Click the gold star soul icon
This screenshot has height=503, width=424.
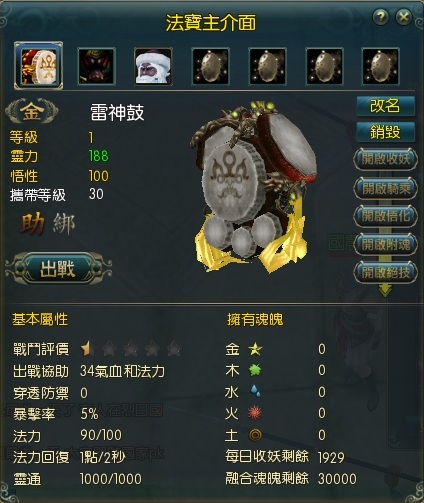(x=255, y=349)
